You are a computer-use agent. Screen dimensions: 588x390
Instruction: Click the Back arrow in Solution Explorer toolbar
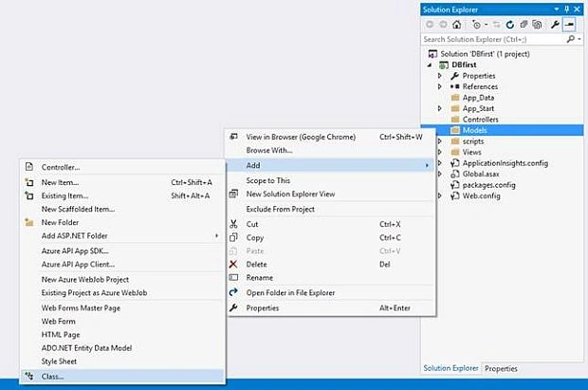[430, 25]
